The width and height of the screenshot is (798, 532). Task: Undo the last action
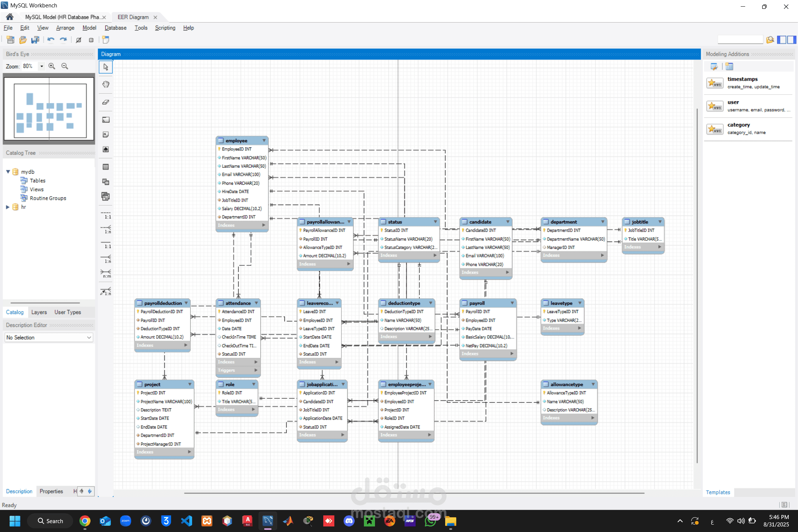51,40
